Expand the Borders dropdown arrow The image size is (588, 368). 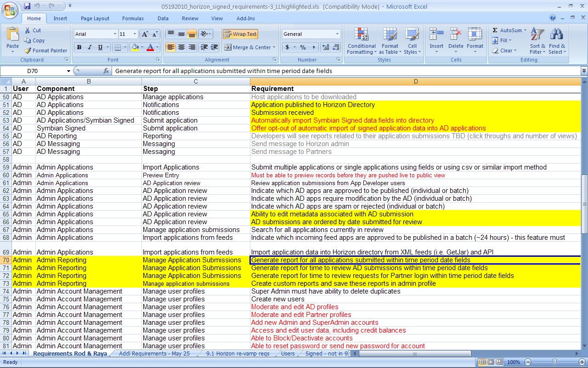pyautogui.click(x=125, y=47)
